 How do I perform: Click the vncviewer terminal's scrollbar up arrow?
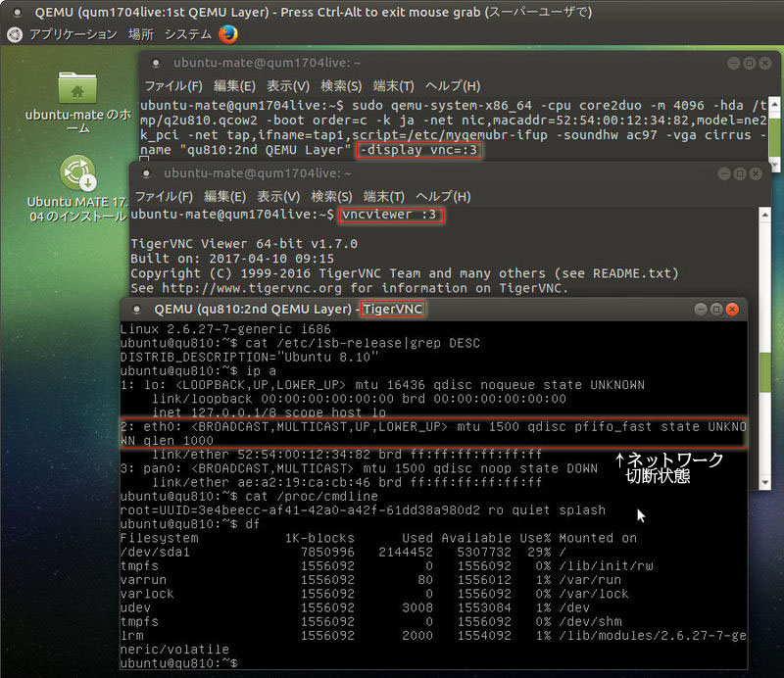[764, 215]
